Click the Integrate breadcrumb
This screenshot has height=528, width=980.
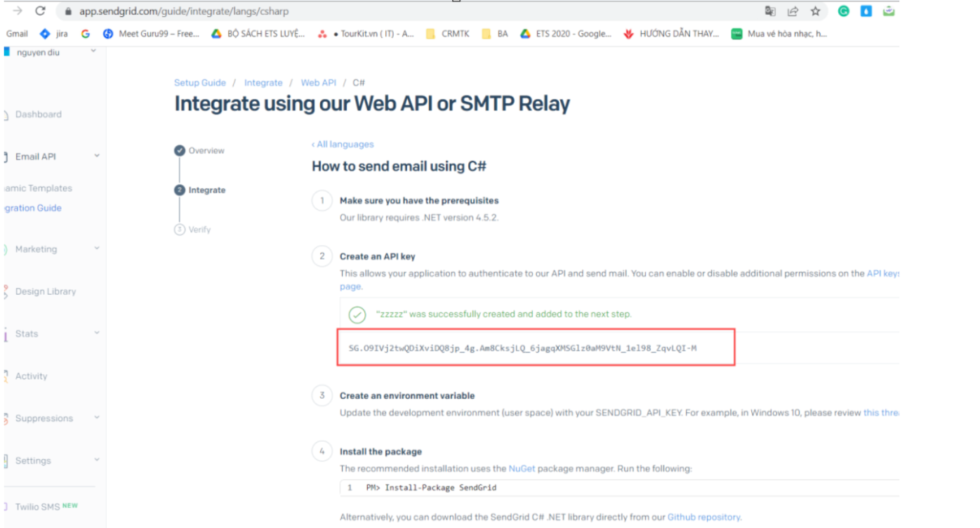(263, 83)
